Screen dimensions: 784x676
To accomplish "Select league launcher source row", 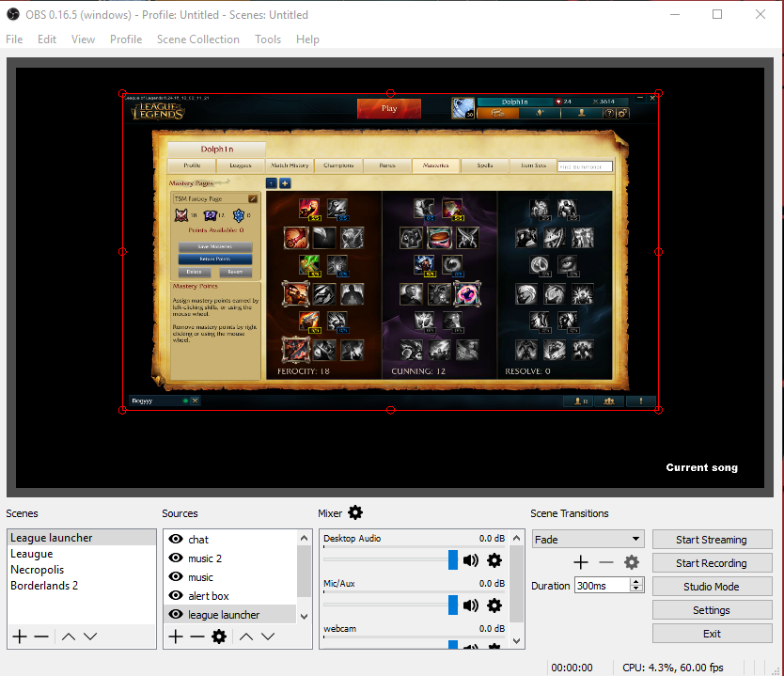I will click(x=230, y=615).
